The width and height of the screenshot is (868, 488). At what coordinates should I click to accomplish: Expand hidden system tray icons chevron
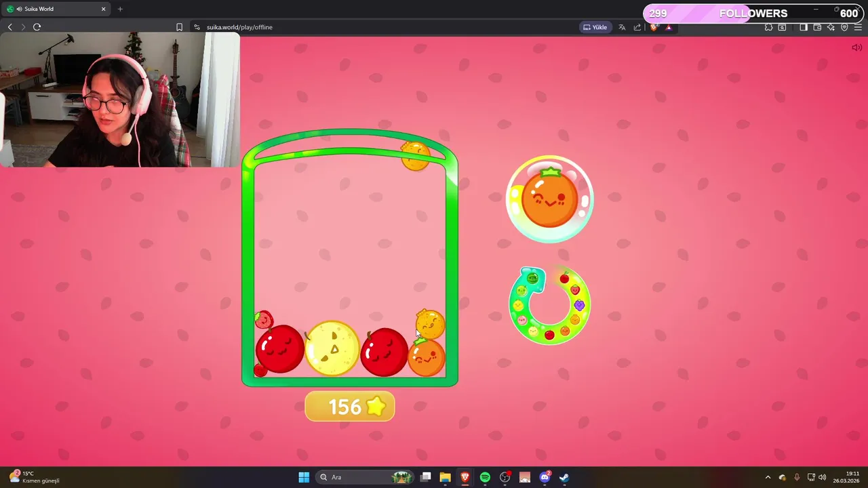[x=768, y=477]
